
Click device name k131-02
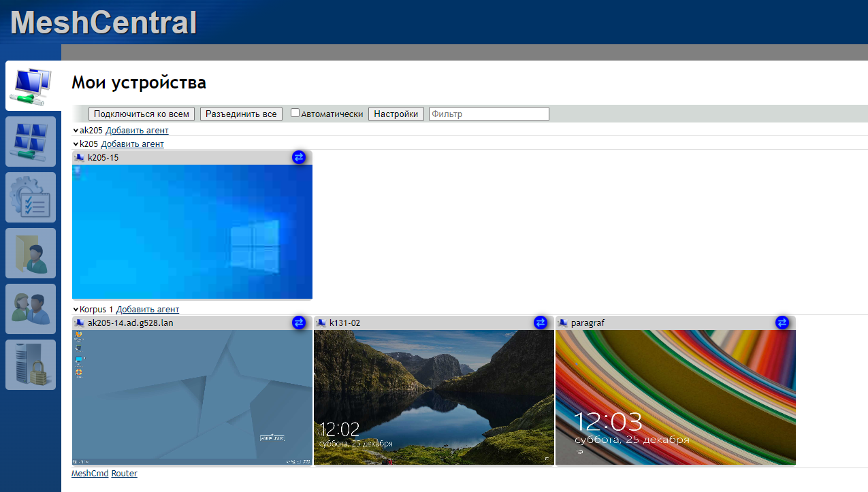(344, 323)
